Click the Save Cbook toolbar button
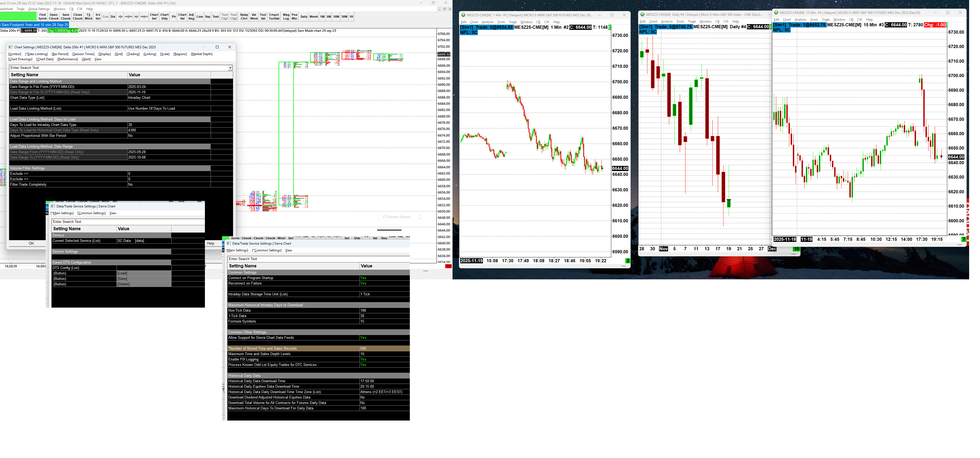 coord(65,17)
